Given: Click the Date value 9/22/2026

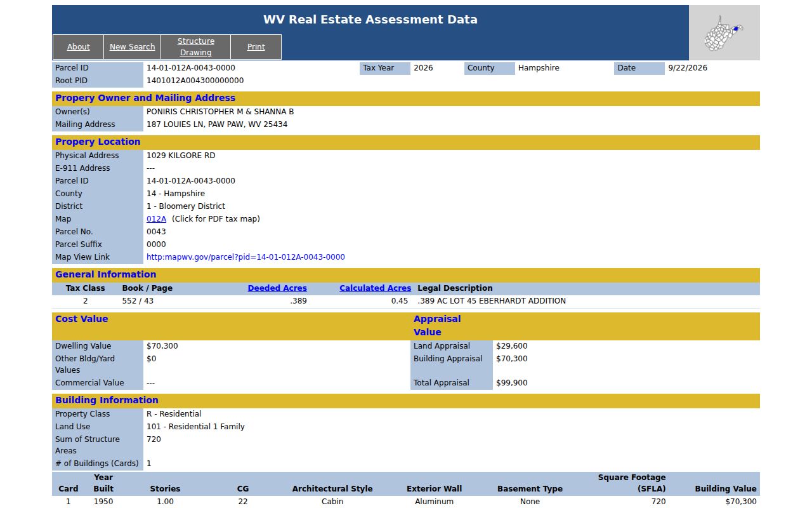Looking at the screenshot, I should [x=688, y=68].
